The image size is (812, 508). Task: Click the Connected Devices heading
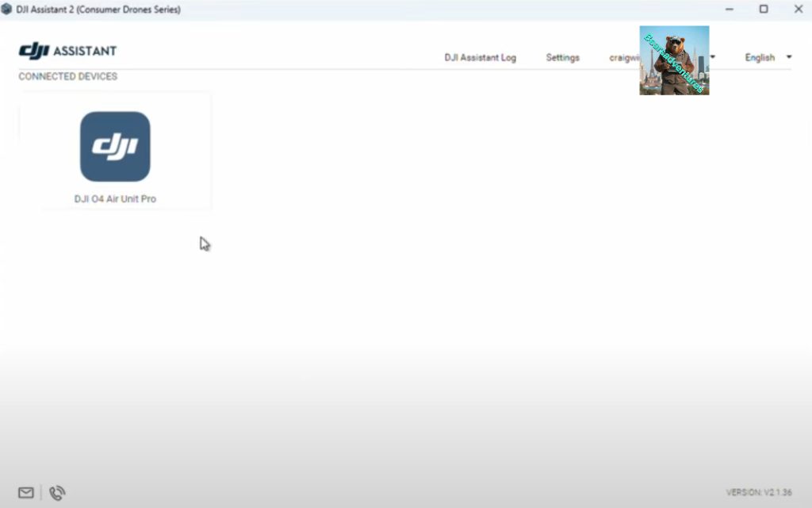[x=67, y=77]
